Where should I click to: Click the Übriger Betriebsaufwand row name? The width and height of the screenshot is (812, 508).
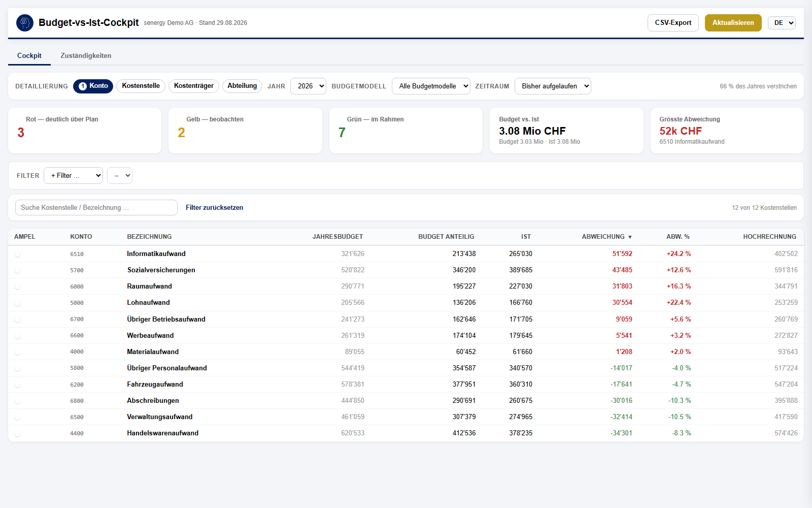(x=166, y=320)
